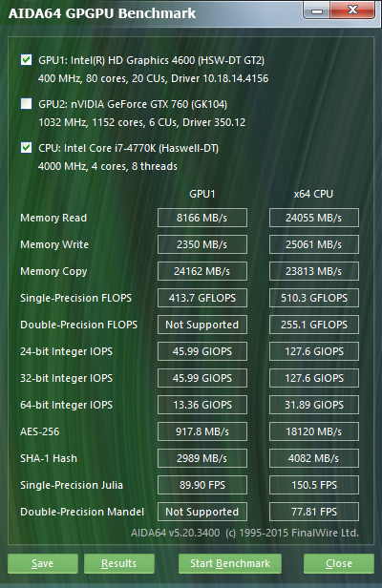Click the CPU Double-Precision Mandel 77.81 FPS box
The image size is (382, 588).
pos(313,512)
